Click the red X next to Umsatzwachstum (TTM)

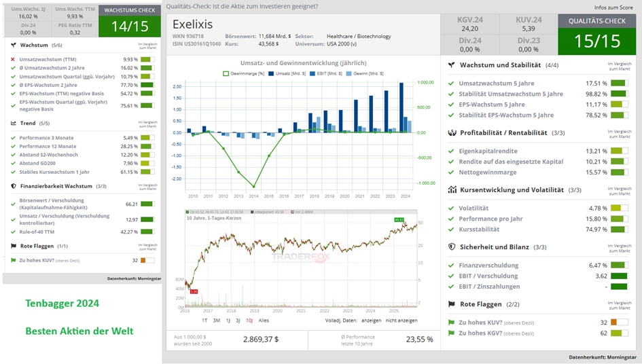point(14,59)
